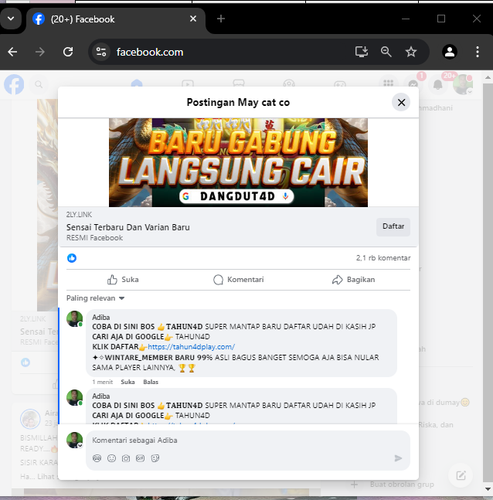Click the page vertical scrollbar

(x=488, y=283)
